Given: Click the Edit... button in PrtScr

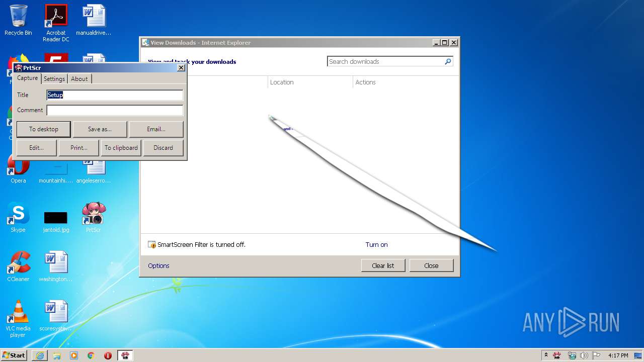Looking at the screenshot, I should (x=36, y=148).
